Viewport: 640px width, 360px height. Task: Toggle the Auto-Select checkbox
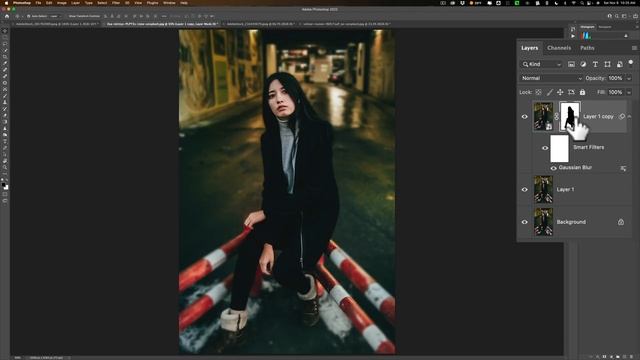29,16
